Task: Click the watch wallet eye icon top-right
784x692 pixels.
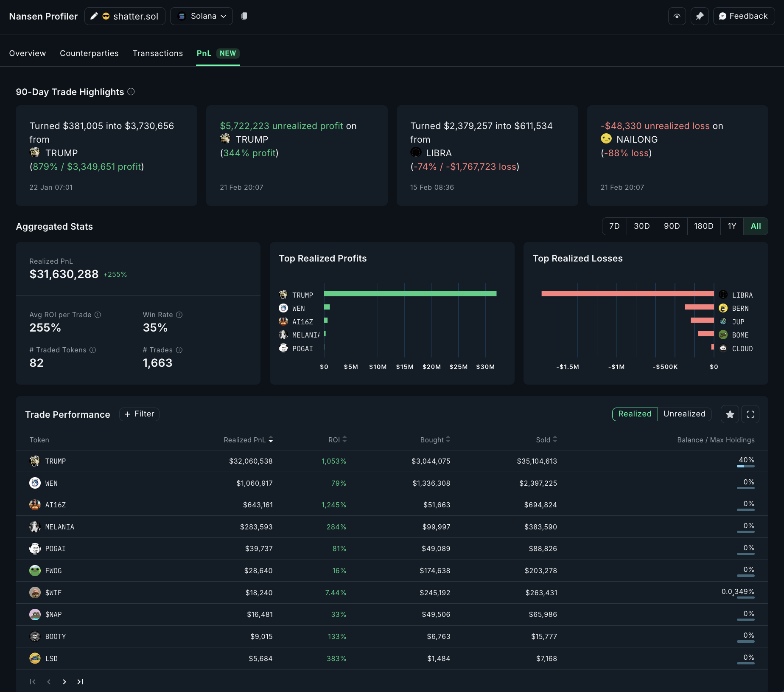Action: (677, 16)
